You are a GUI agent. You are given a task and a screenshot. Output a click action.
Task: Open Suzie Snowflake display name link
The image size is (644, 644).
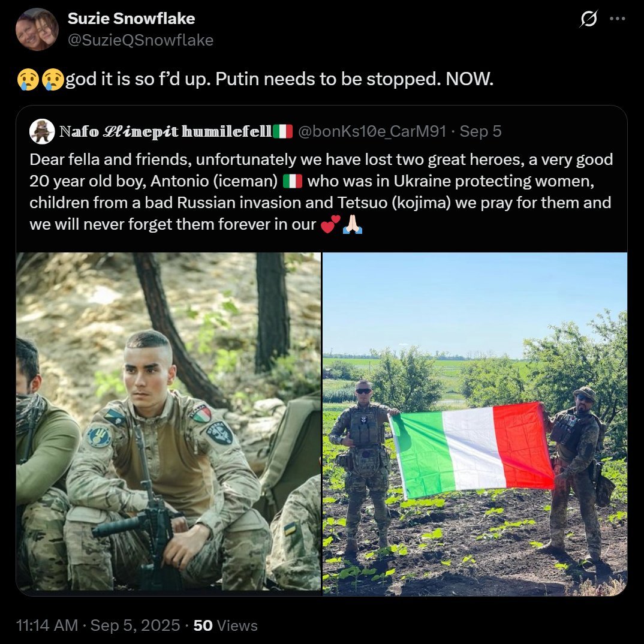(x=131, y=19)
